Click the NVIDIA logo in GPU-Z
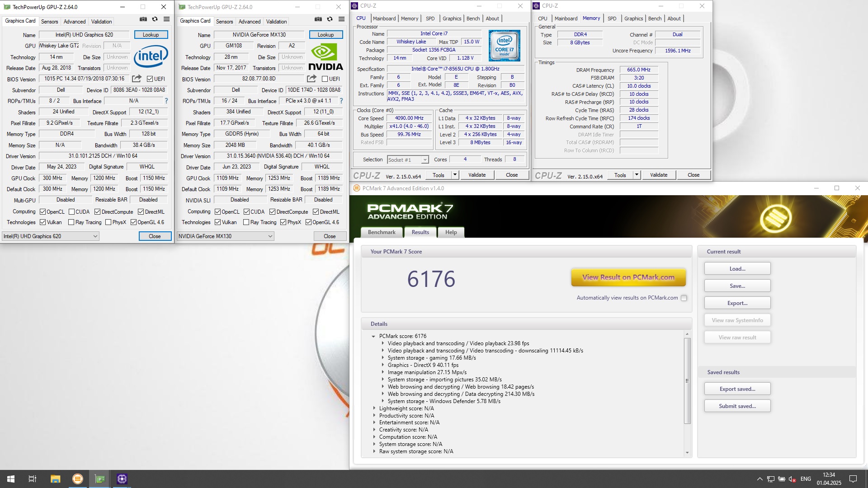 coord(325,56)
